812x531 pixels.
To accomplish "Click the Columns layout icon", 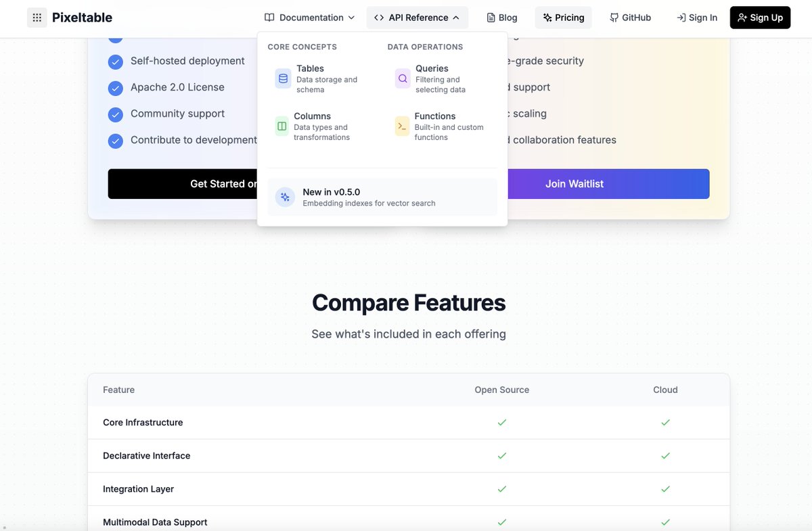I will click(282, 126).
